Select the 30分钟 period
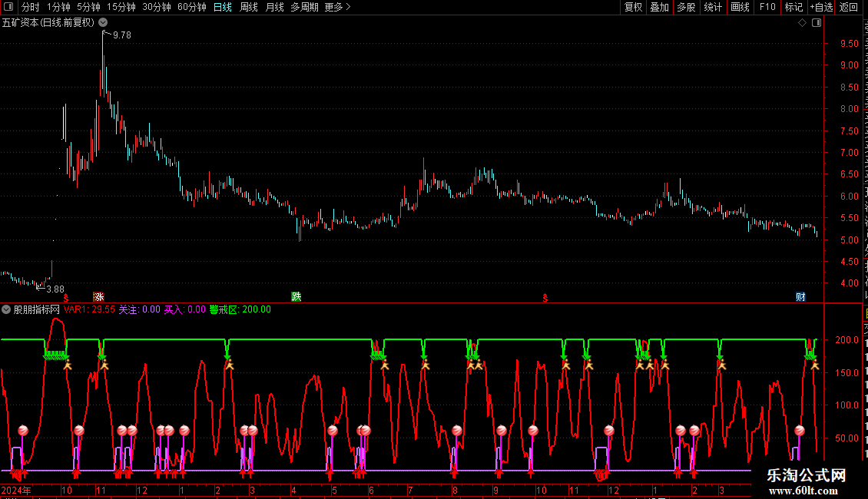 tap(157, 7)
